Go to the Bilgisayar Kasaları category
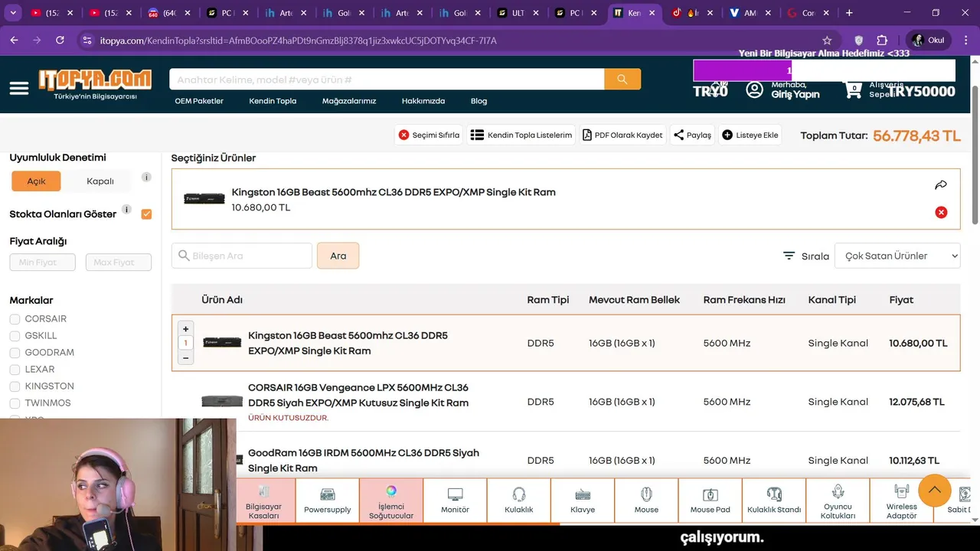Image resolution: width=980 pixels, height=551 pixels. point(264,501)
